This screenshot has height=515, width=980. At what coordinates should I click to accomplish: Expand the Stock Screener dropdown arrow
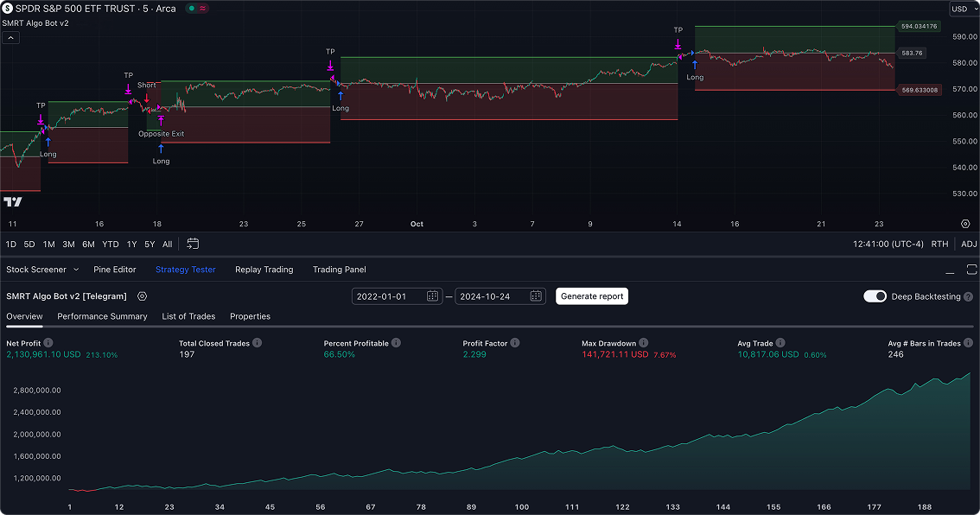pyautogui.click(x=76, y=270)
